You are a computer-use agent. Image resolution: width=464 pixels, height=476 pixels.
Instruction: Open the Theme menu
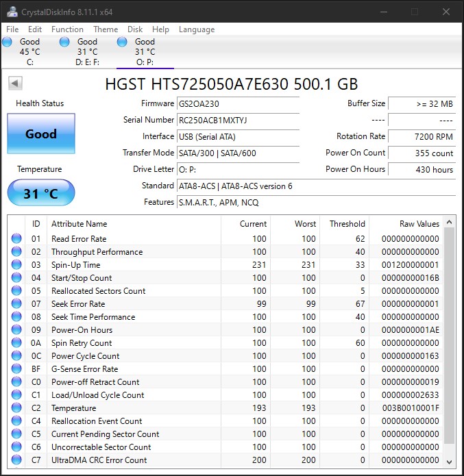pyautogui.click(x=106, y=29)
